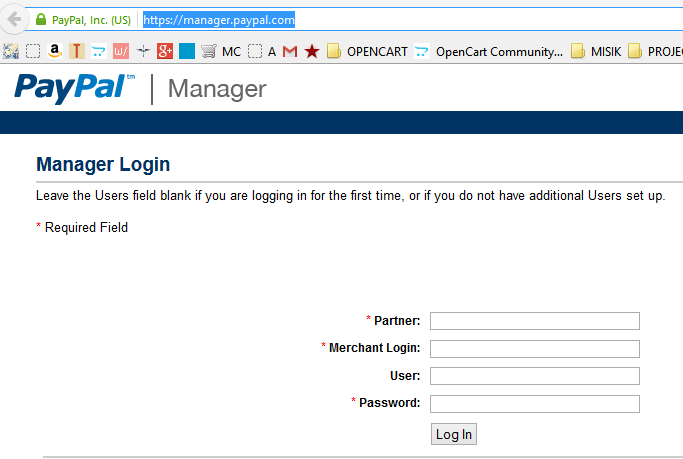
Task: Open the Google+ bookmark icon
Action: (x=165, y=51)
